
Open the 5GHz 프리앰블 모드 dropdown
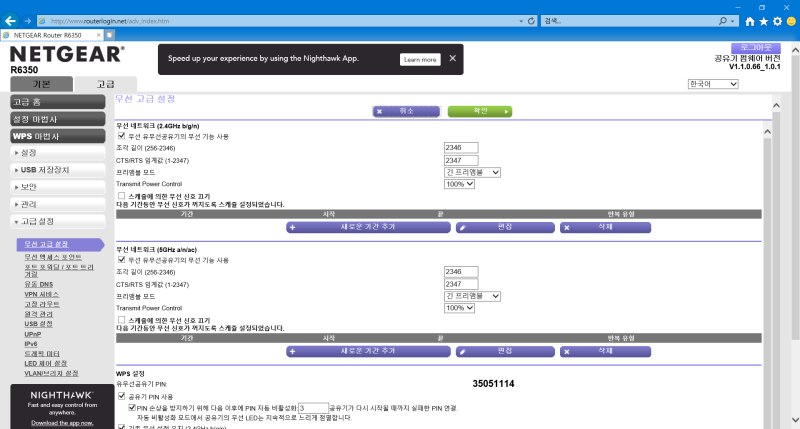tap(472, 296)
